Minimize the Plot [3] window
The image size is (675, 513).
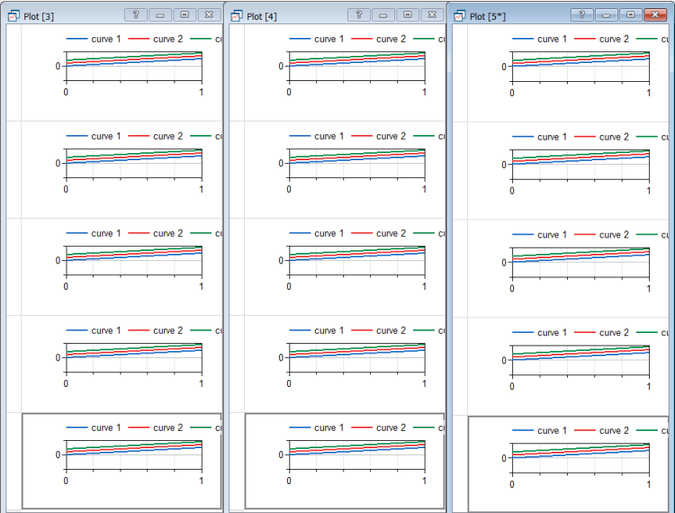pyautogui.click(x=160, y=15)
